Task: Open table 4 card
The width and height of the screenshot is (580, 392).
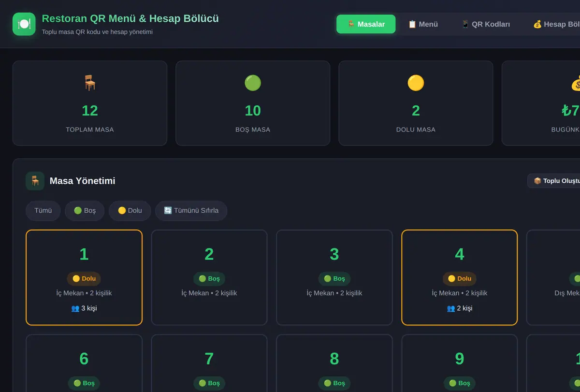Action: (x=460, y=277)
